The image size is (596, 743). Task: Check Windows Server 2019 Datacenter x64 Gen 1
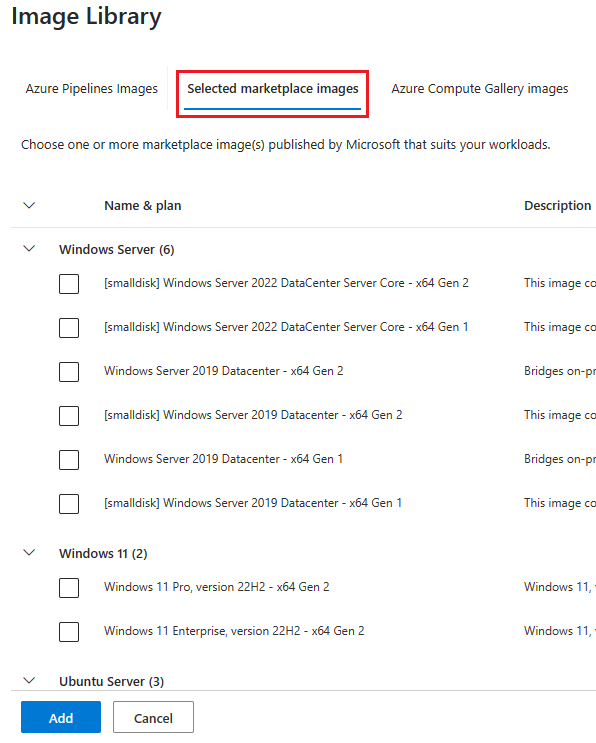point(69,460)
